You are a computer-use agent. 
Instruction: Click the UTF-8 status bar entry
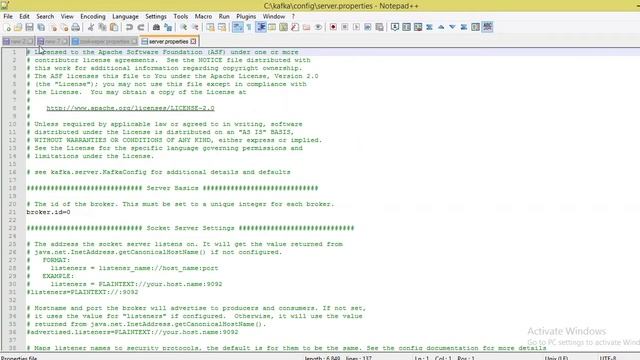click(x=608, y=358)
